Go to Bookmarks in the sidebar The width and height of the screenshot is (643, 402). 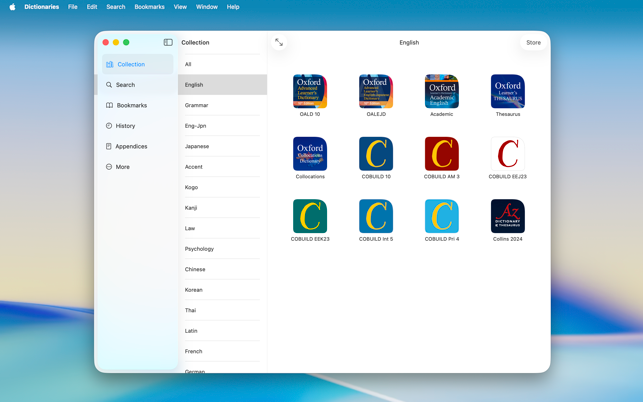click(137, 105)
